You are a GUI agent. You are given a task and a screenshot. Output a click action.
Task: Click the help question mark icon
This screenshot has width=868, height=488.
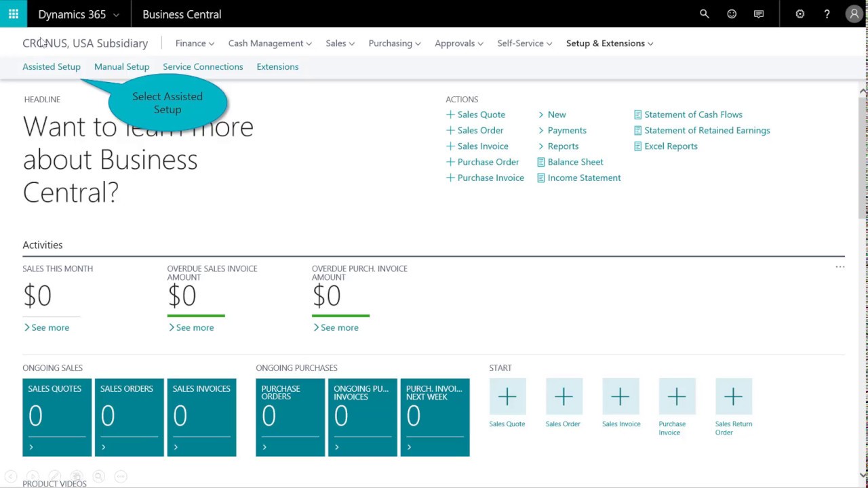click(x=827, y=14)
